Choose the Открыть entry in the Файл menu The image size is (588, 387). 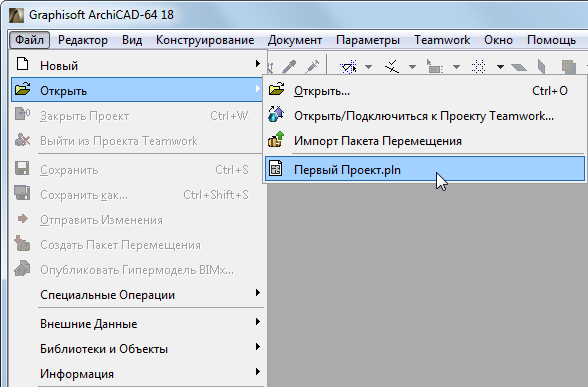pyautogui.click(x=138, y=90)
